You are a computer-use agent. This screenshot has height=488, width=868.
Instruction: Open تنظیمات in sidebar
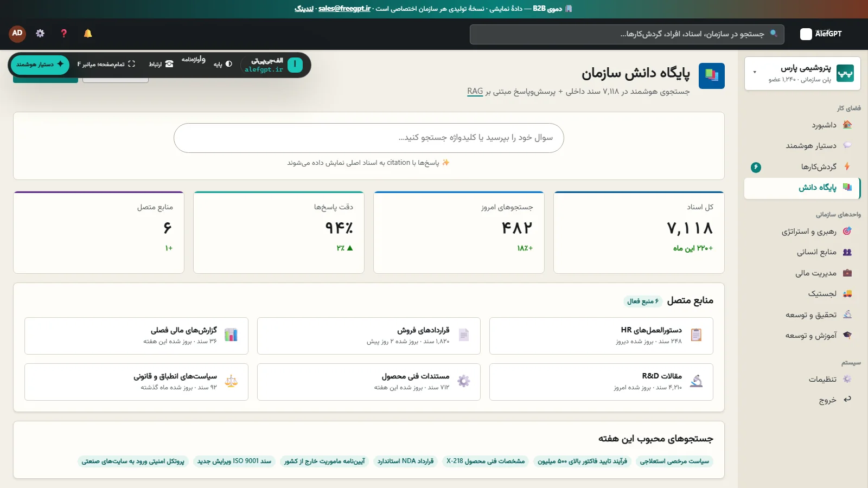[x=802, y=380]
